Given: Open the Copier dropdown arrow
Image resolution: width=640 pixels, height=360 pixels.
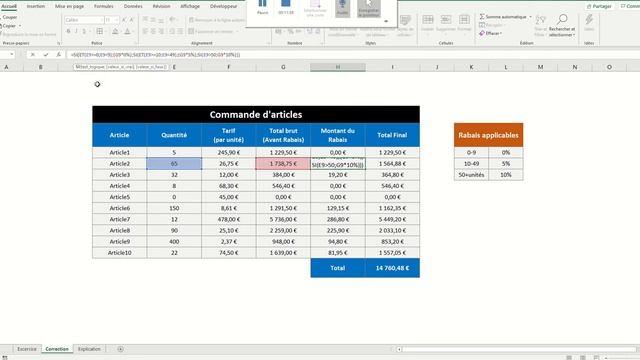Looking at the screenshot, I should [20, 26].
